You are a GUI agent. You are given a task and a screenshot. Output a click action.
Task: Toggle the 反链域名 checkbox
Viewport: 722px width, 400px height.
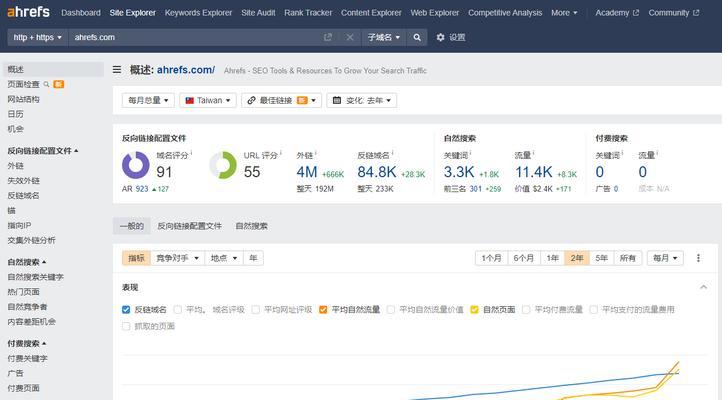pos(126,310)
